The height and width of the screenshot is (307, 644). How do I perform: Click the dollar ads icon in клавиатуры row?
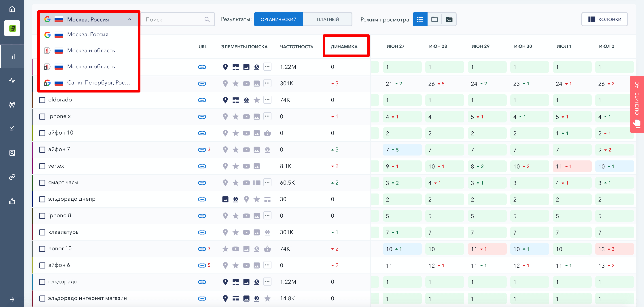point(267,232)
